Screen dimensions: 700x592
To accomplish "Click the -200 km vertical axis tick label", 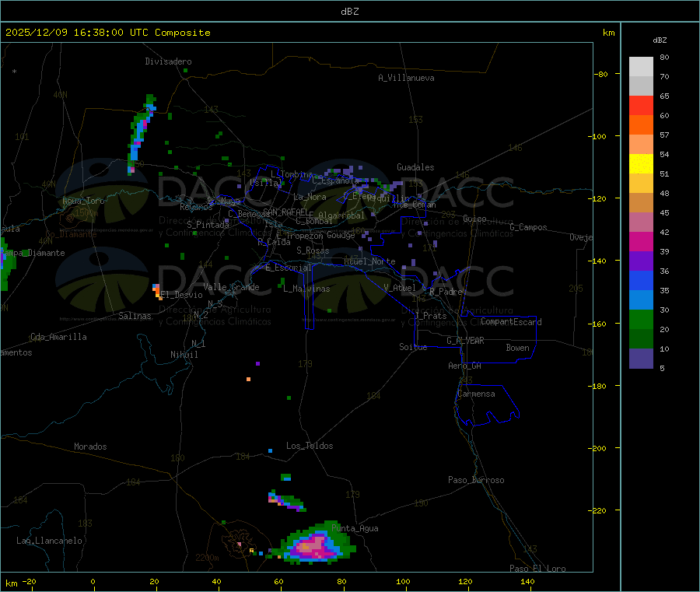I will pyautogui.click(x=599, y=448).
